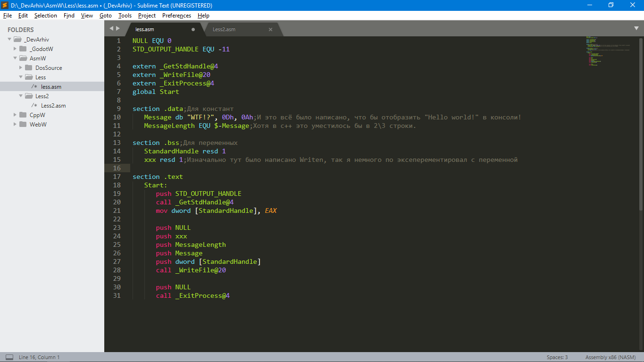The image size is (644, 362).
Task: Click 'call _WriteFile@20' code line
Action: click(191, 270)
